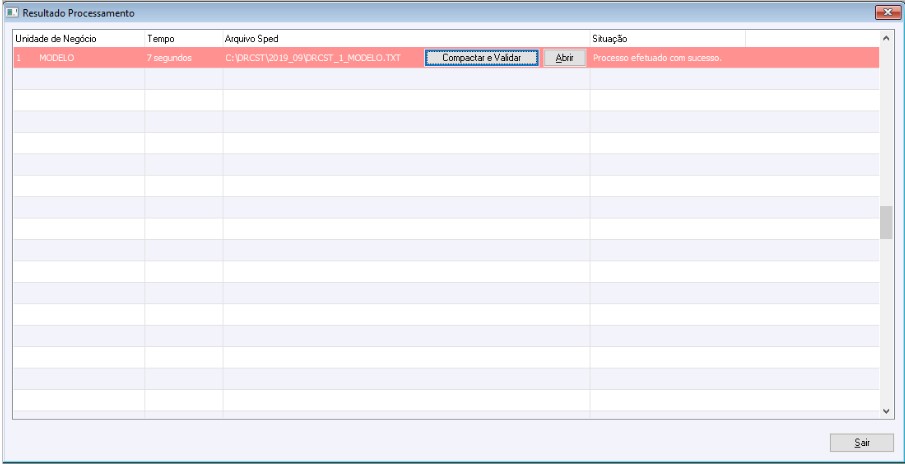Sort by Unidade de Negócio column header
The image size is (905, 464).
tap(78, 39)
